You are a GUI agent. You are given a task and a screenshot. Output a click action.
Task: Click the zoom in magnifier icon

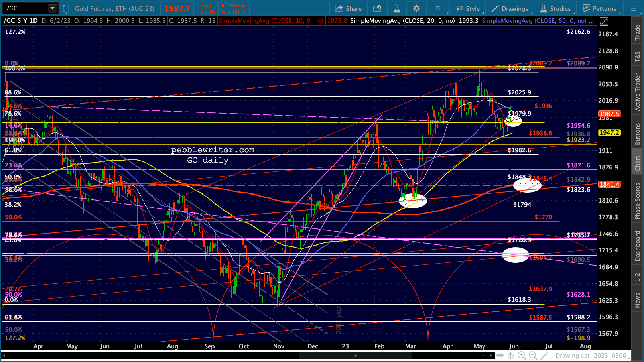click(522, 356)
